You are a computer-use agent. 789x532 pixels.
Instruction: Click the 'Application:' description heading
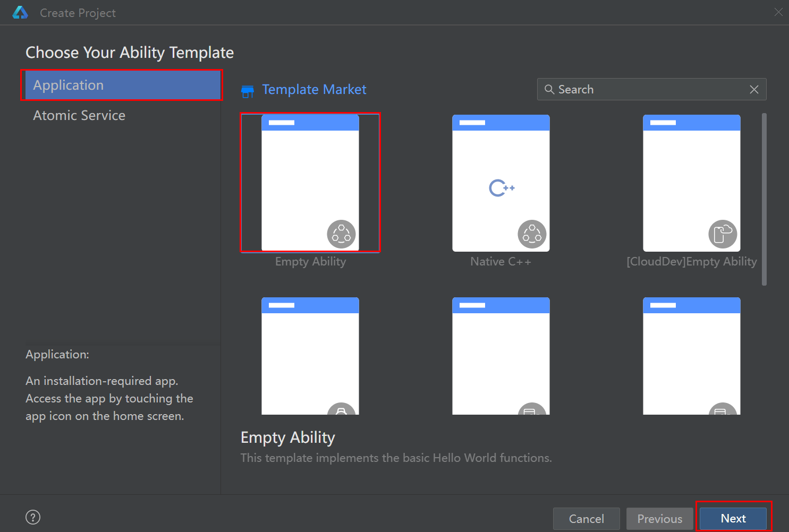pyautogui.click(x=57, y=354)
